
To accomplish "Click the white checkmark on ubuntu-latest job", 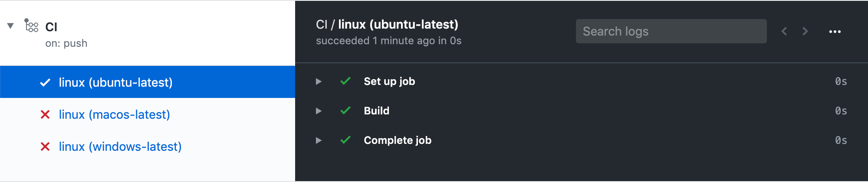I will (45, 82).
